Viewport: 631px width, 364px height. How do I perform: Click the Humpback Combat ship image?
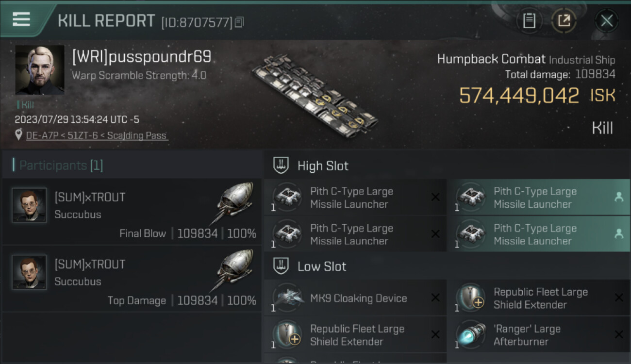pos(315,96)
